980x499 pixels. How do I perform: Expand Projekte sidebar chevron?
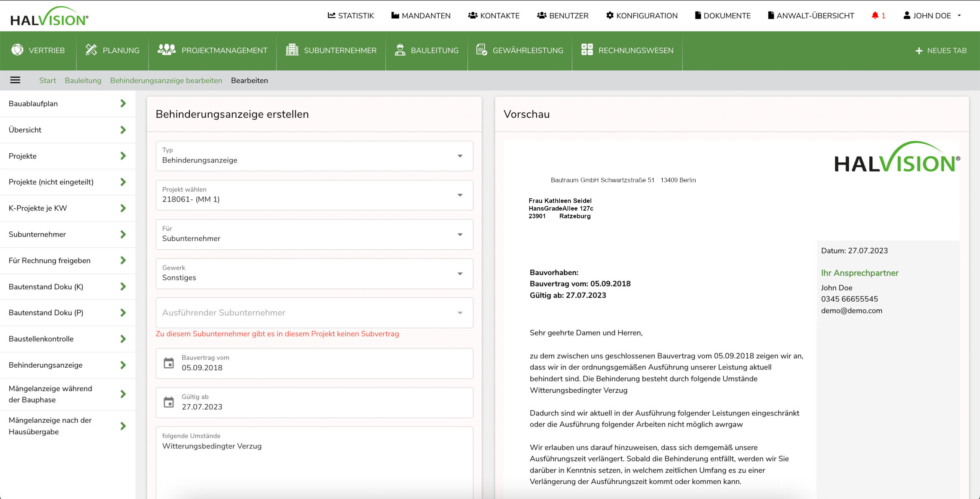(123, 156)
